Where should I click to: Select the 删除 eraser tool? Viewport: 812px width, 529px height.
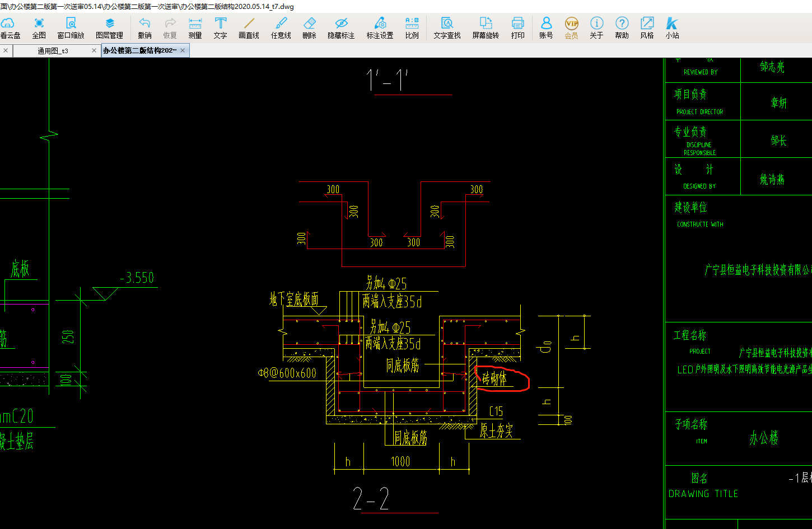coord(309,28)
